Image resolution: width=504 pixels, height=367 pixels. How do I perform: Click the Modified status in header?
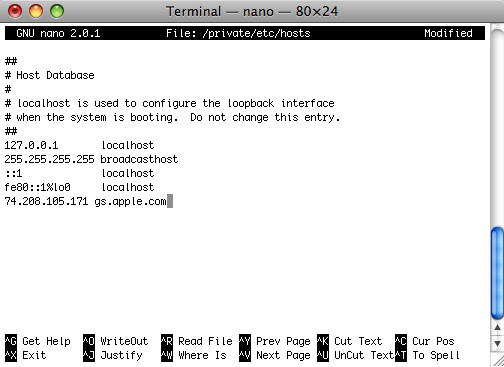click(448, 33)
